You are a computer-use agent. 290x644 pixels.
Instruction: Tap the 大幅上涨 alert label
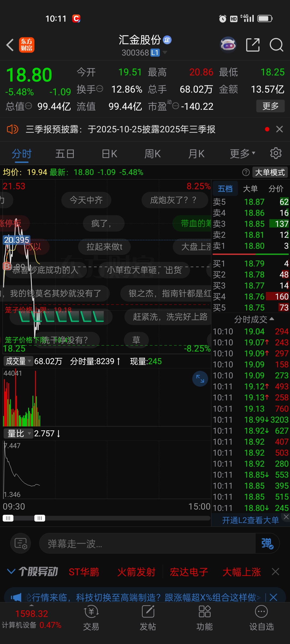coord(241,572)
